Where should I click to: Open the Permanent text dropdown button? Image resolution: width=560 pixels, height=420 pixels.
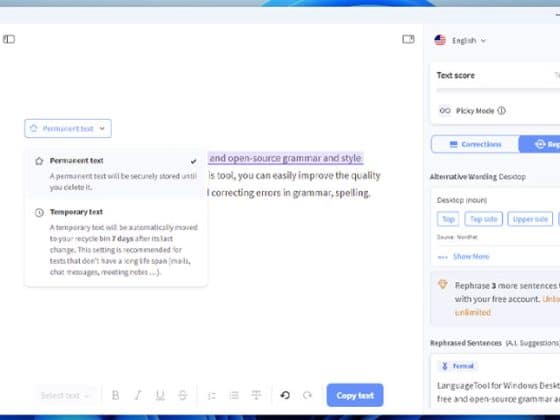click(x=68, y=128)
